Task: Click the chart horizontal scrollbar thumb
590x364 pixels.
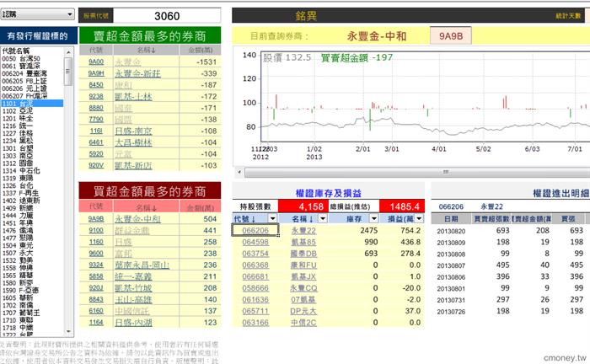Action: click(x=418, y=172)
